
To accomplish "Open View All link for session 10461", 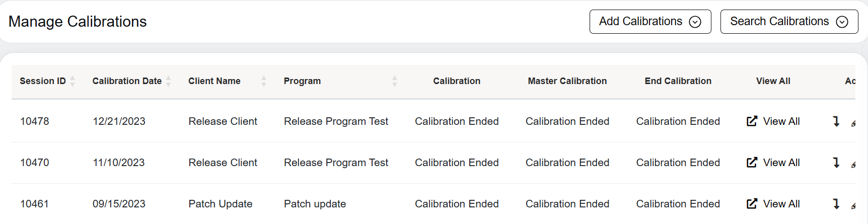I will [781, 204].
